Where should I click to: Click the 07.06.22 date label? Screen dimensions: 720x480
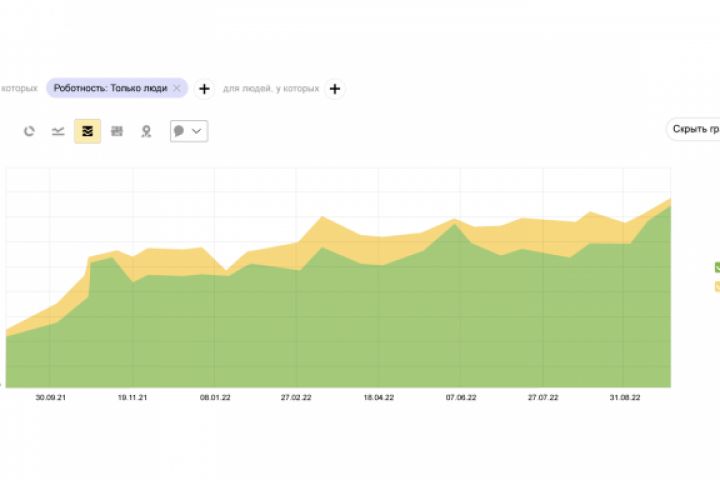tap(461, 397)
